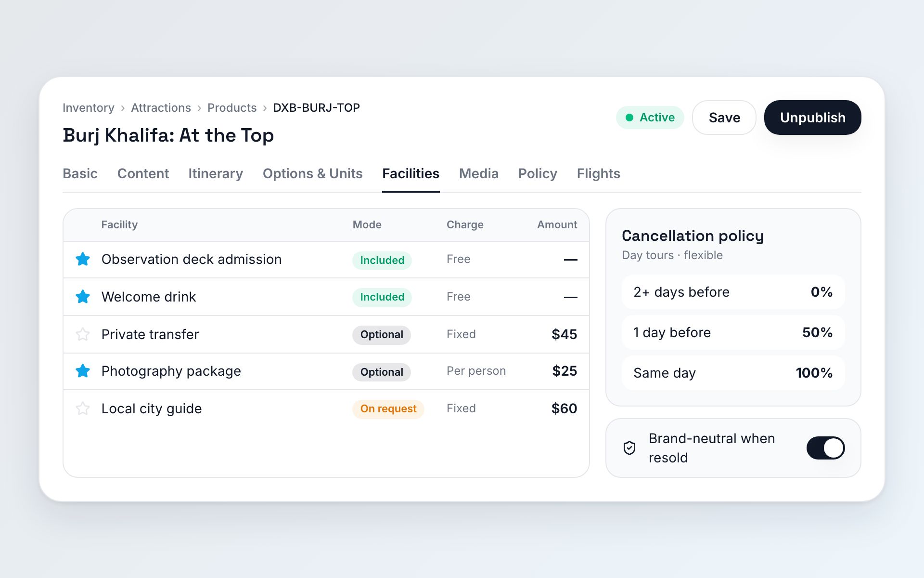The width and height of the screenshot is (924, 578).
Task: Select the 2+ days before policy row
Action: coord(733,292)
